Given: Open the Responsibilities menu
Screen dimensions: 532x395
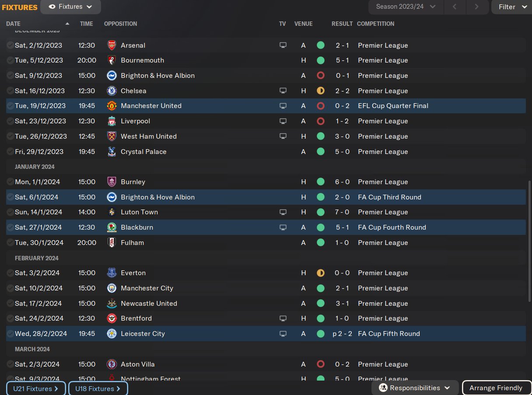Looking at the screenshot, I should [415, 388].
